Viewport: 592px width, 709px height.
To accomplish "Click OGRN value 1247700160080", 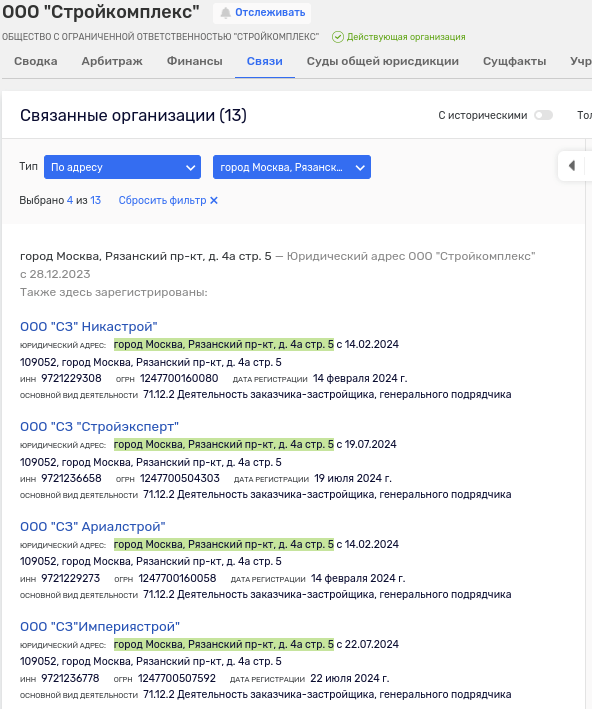I will pyautogui.click(x=179, y=378).
